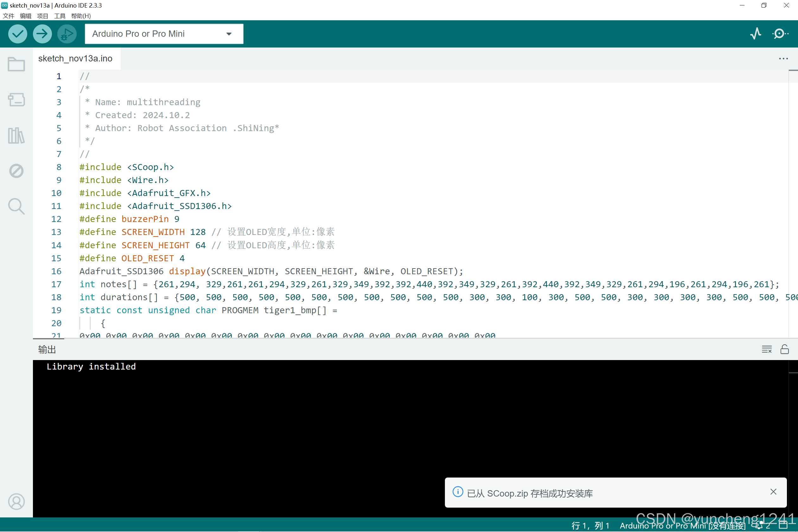Open the 文件 menu
Image resolution: width=798 pixels, height=532 pixels.
9,16
